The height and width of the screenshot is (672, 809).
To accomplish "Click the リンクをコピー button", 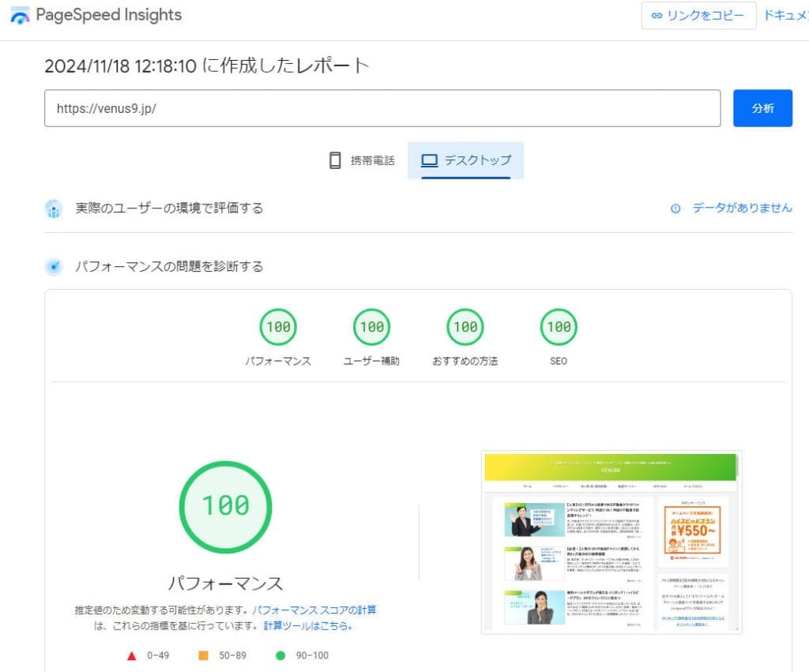I will click(x=698, y=16).
